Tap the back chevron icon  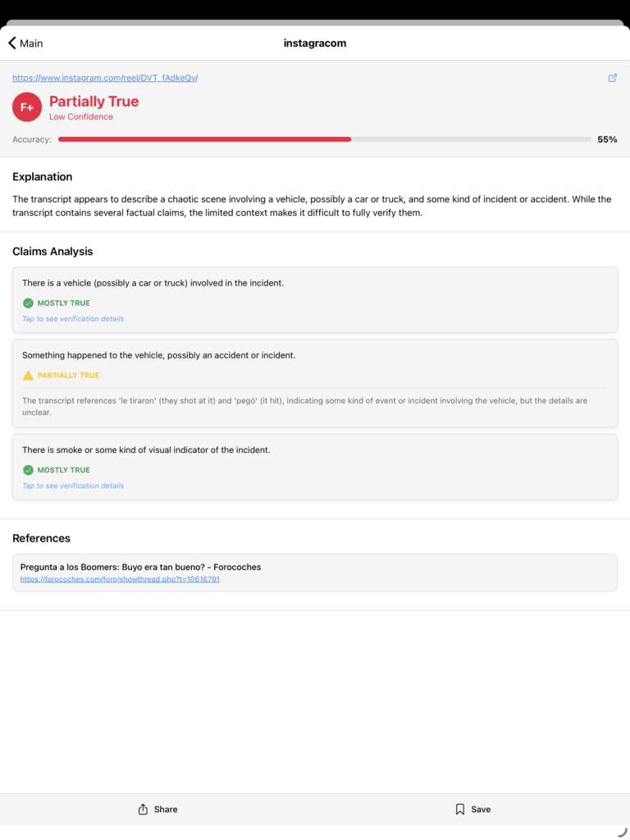tap(12, 43)
